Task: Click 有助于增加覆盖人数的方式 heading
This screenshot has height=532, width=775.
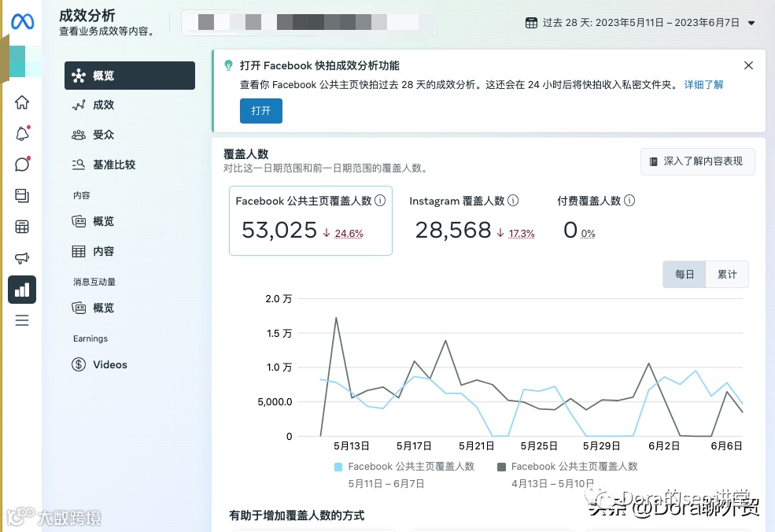Action: [297, 515]
